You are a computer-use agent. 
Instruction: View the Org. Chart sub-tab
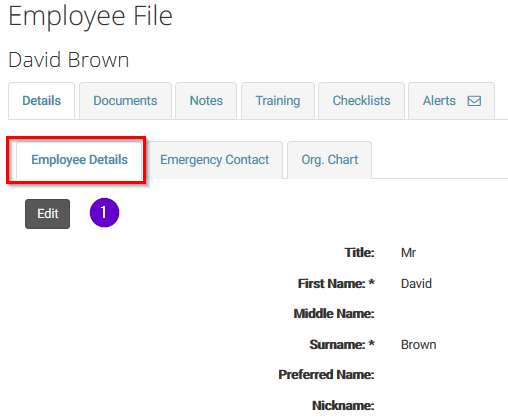pos(330,160)
